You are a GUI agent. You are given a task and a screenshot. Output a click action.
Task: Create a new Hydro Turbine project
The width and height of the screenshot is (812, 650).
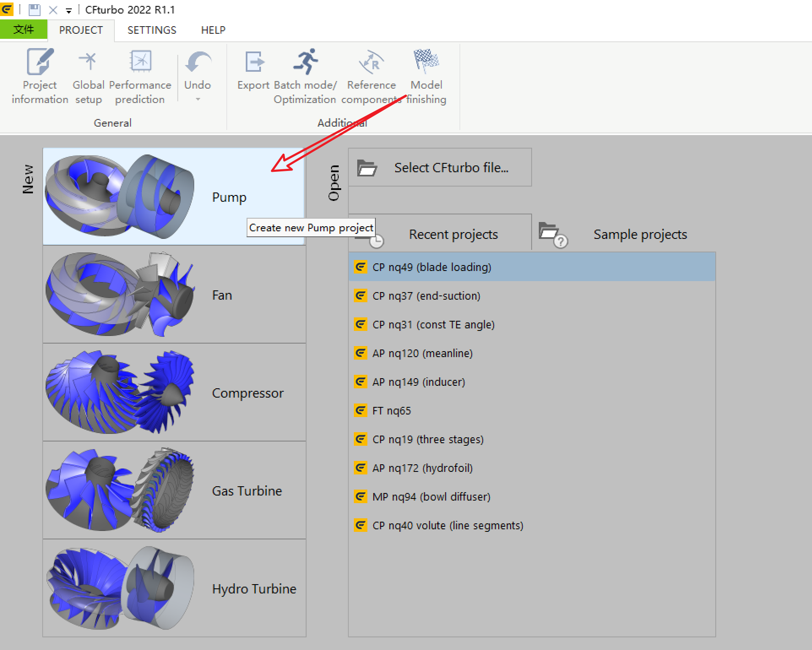coord(174,588)
